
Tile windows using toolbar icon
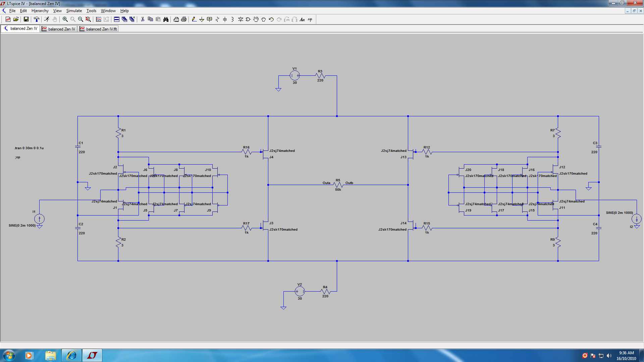116,19
